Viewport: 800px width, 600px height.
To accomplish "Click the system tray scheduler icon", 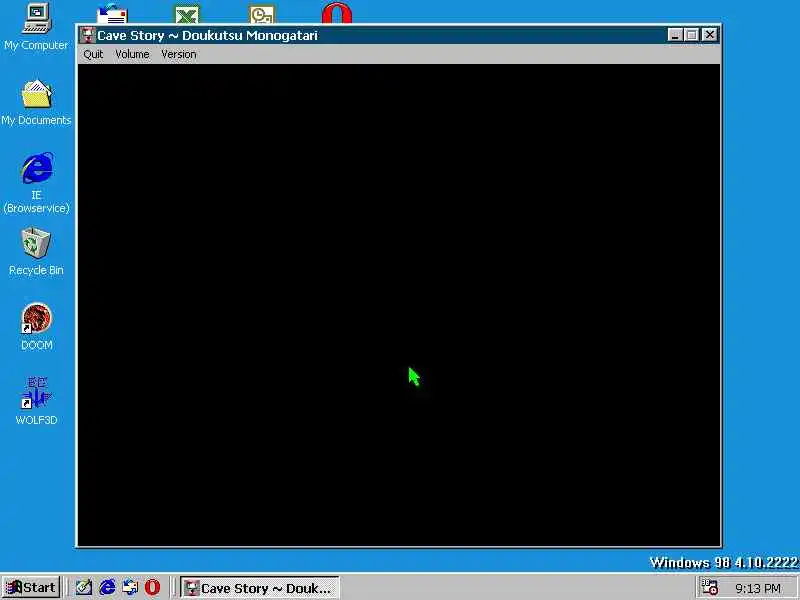I will tap(710, 587).
